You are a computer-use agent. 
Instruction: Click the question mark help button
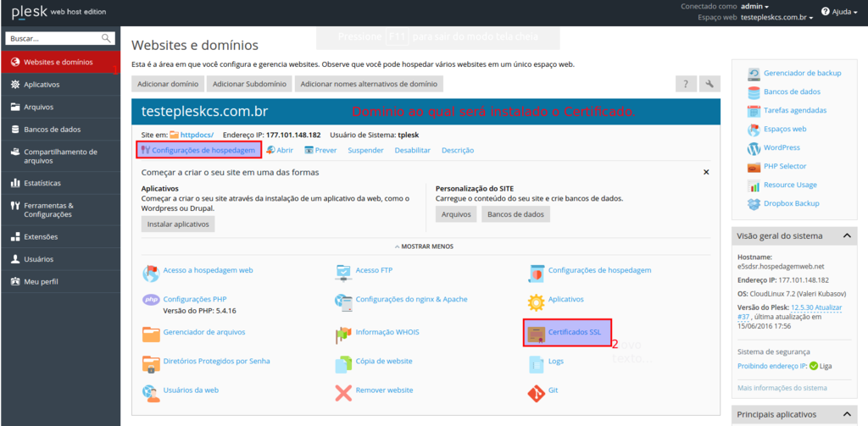685,84
